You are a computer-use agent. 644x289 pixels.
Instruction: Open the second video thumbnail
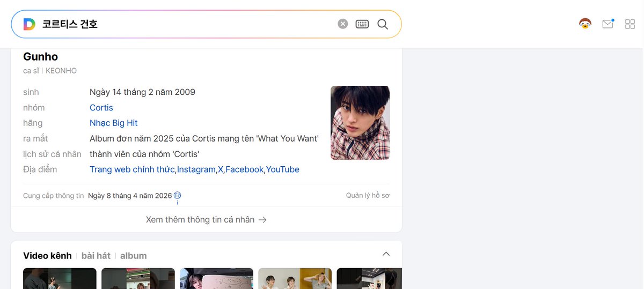(138, 278)
